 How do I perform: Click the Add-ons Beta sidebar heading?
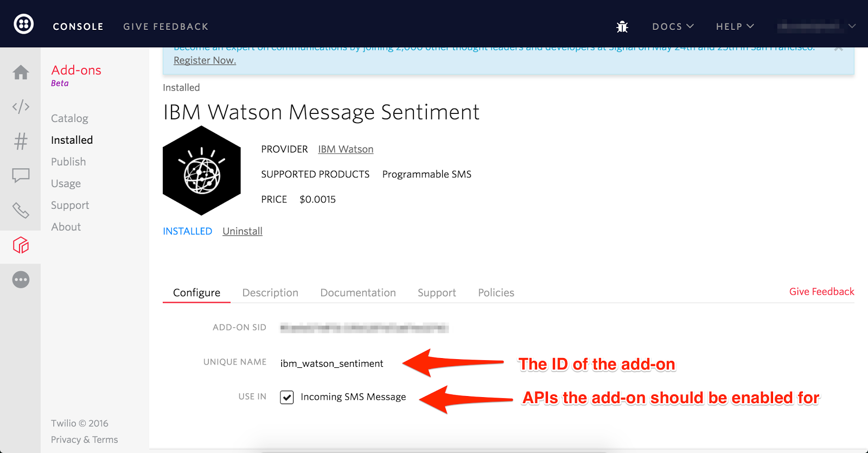(x=76, y=75)
